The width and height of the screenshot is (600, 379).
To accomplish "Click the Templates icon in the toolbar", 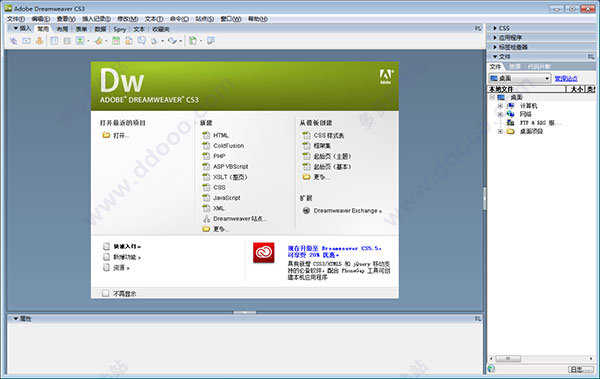I will (193, 41).
